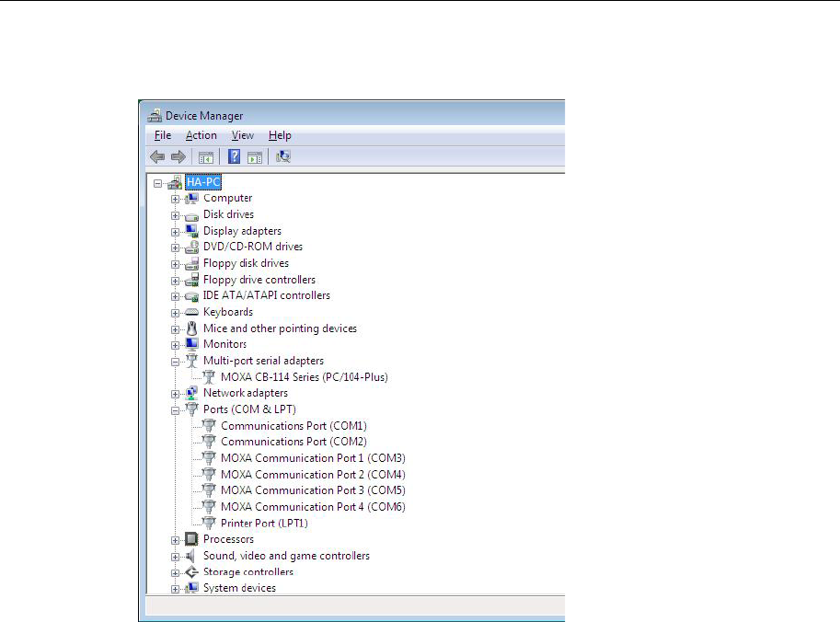The image size is (840, 622).
Task: Click the Ports (COM & LPT) category icon
Action: [x=191, y=409]
